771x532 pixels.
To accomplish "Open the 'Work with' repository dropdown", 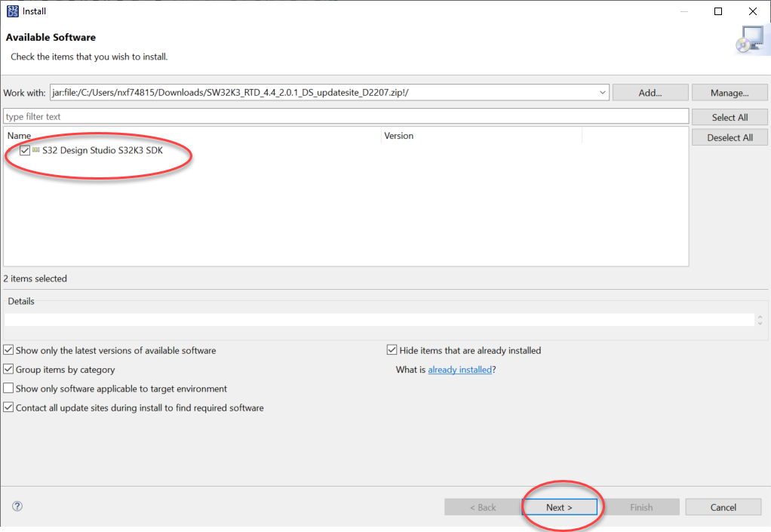I will point(603,92).
